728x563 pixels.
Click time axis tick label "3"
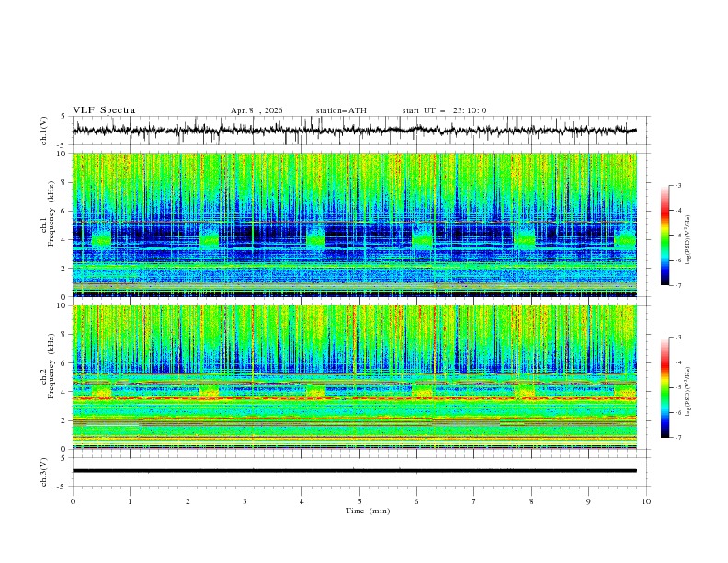(245, 501)
